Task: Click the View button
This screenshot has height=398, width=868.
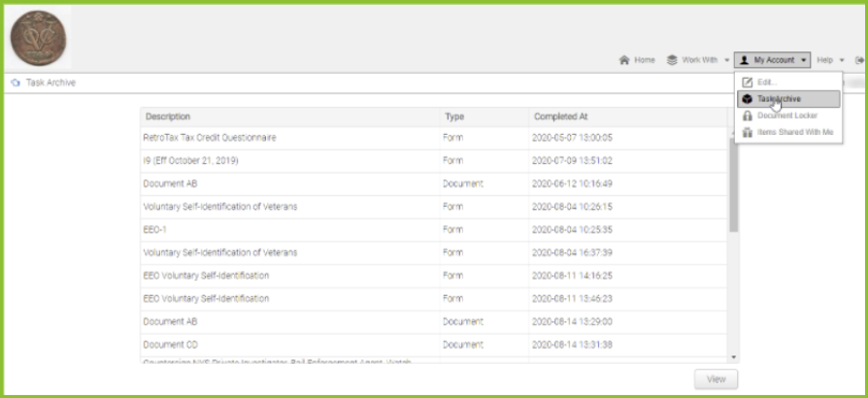Action: [x=716, y=380]
